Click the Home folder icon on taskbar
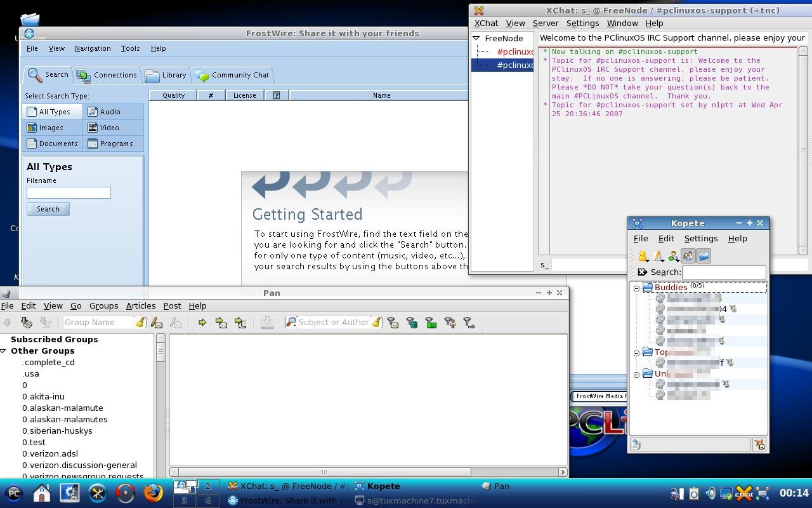 (x=42, y=493)
